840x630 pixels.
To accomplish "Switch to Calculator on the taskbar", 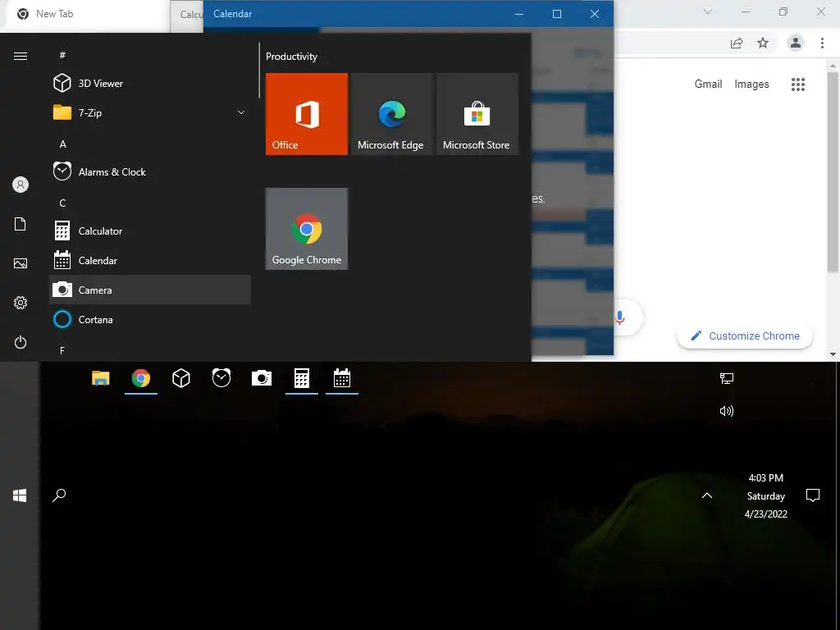I will (x=302, y=378).
